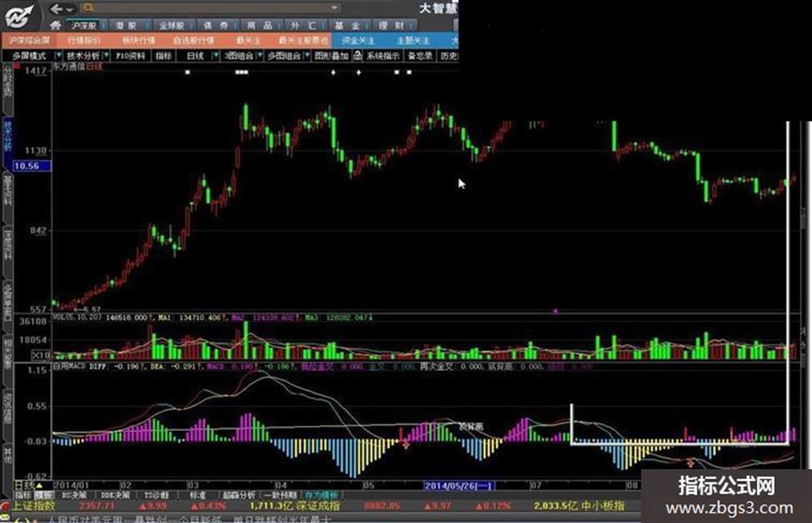Screen dimensions: 812x523
Task: Click the home icon beside 沪深股 tab
Action: click(55, 25)
